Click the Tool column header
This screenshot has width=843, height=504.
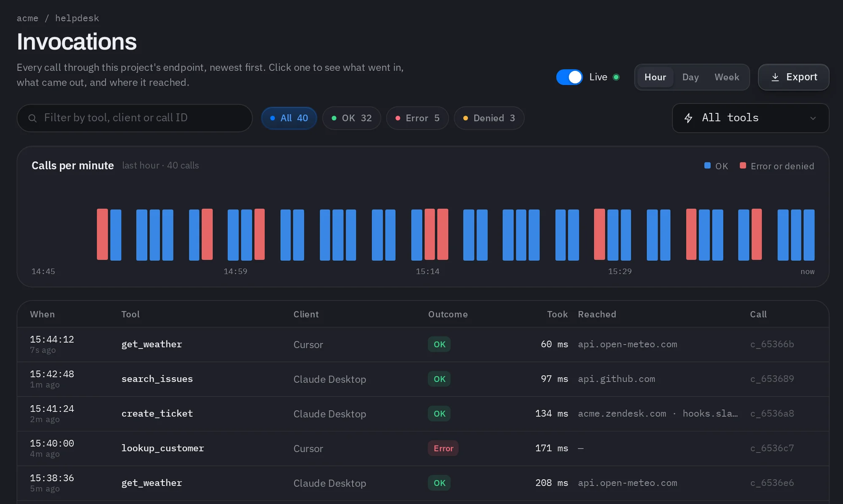click(x=130, y=314)
